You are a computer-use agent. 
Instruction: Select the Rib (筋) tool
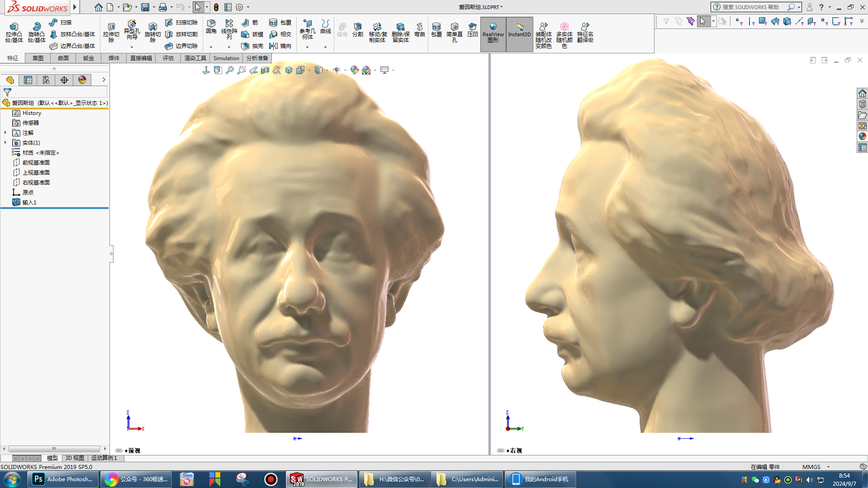click(250, 23)
